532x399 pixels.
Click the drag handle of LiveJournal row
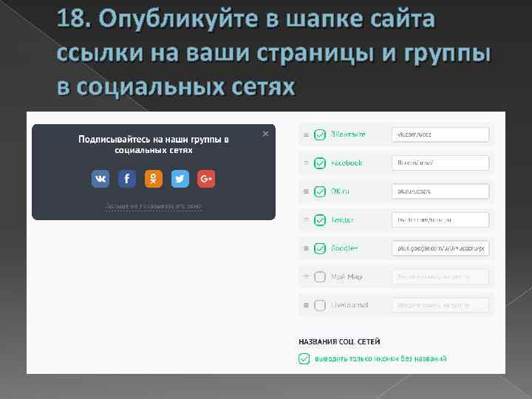[x=306, y=305]
